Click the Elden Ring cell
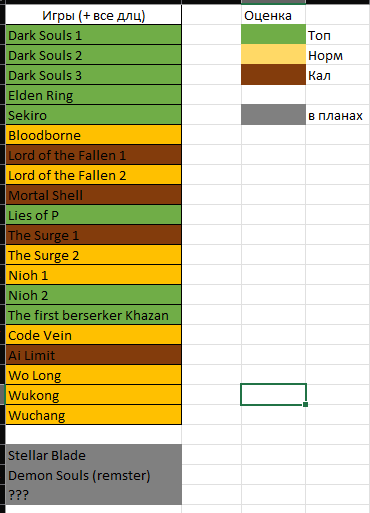This screenshot has width=370, height=513. tap(94, 95)
